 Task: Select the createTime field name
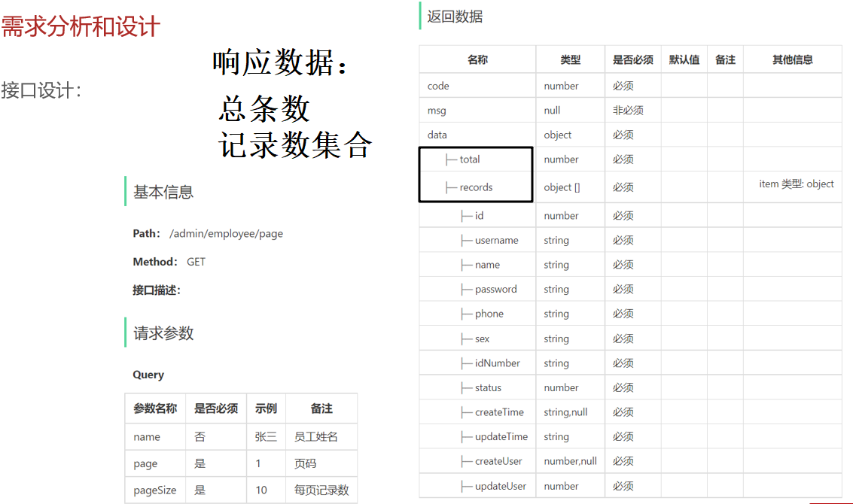[x=499, y=412]
